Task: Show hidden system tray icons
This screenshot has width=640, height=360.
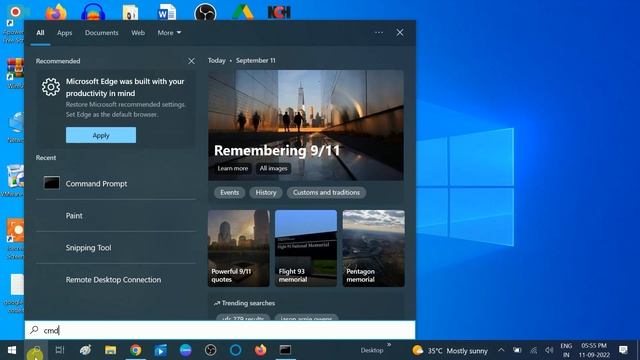Action: [x=501, y=350]
